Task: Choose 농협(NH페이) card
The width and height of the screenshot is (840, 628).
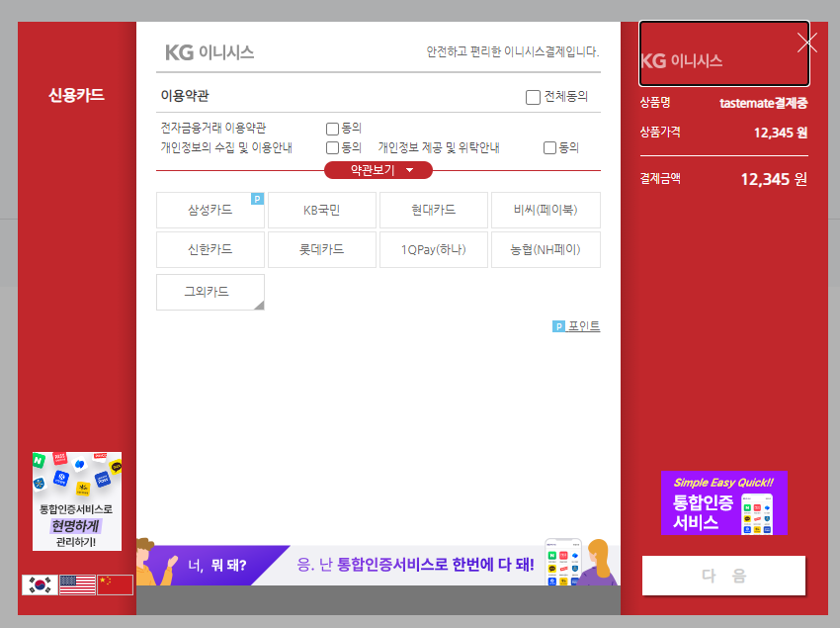Action: [546, 249]
